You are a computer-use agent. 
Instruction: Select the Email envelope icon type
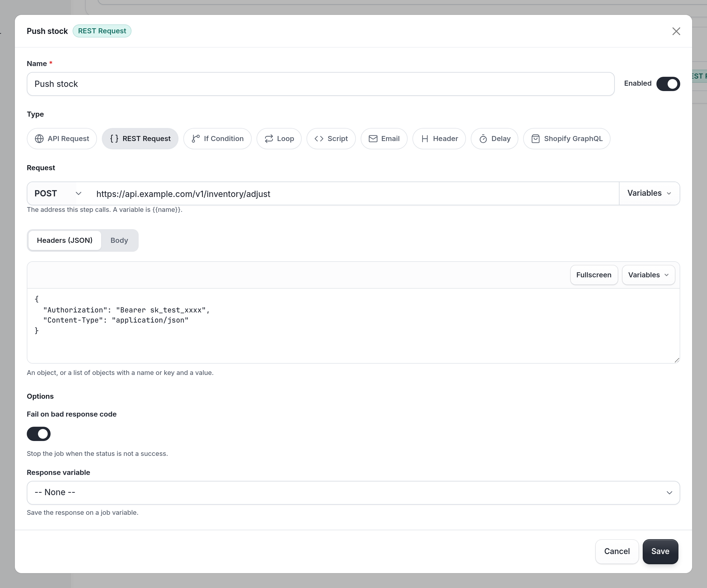point(384,139)
